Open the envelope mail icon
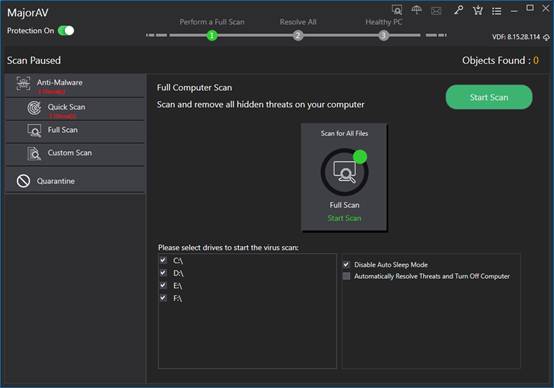Image resolution: width=554 pixels, height=388 pixels. (436, 11)
